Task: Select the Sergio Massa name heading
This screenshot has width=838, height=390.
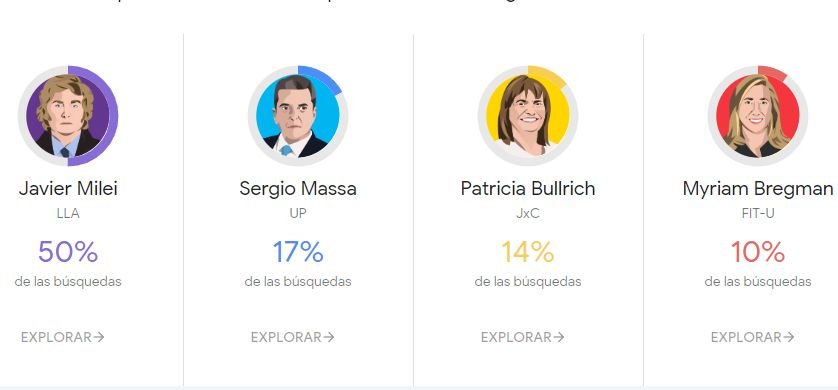Action: (x=298, y=189)
